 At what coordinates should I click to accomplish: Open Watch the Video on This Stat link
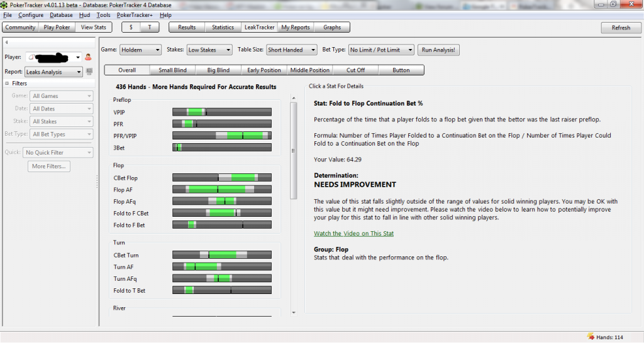[353, 234]
